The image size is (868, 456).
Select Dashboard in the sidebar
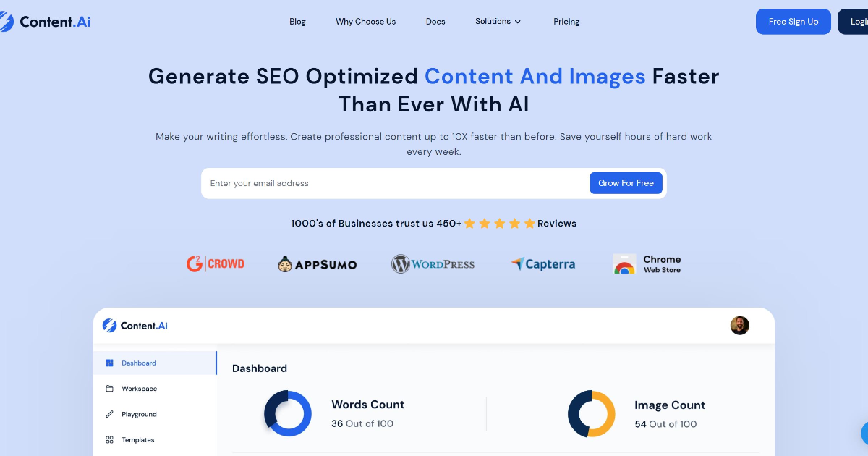138,363
